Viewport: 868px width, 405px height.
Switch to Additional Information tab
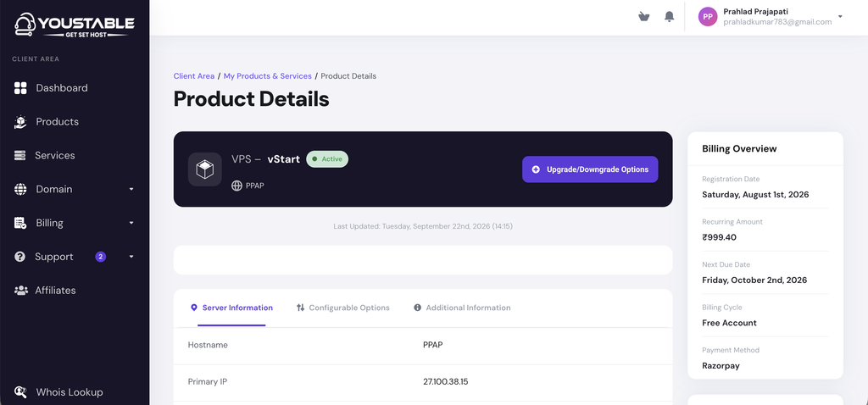[462, 308]
